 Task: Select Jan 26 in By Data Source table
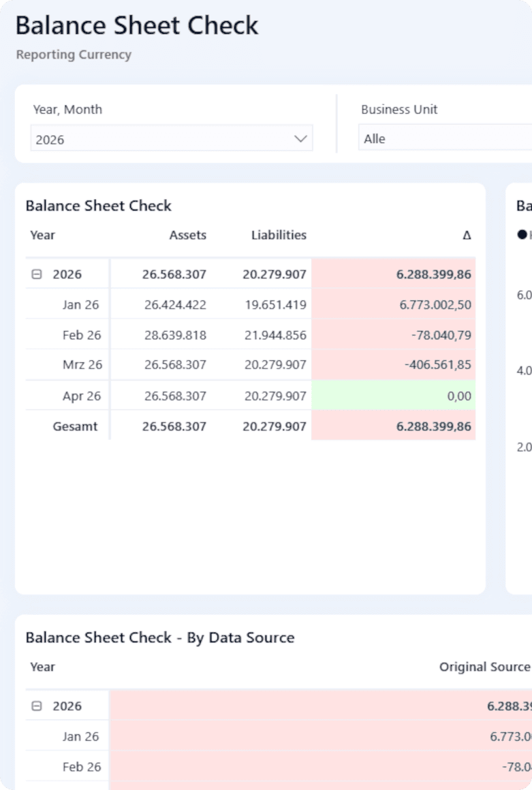pyautogui.click(x=80, y=737)
